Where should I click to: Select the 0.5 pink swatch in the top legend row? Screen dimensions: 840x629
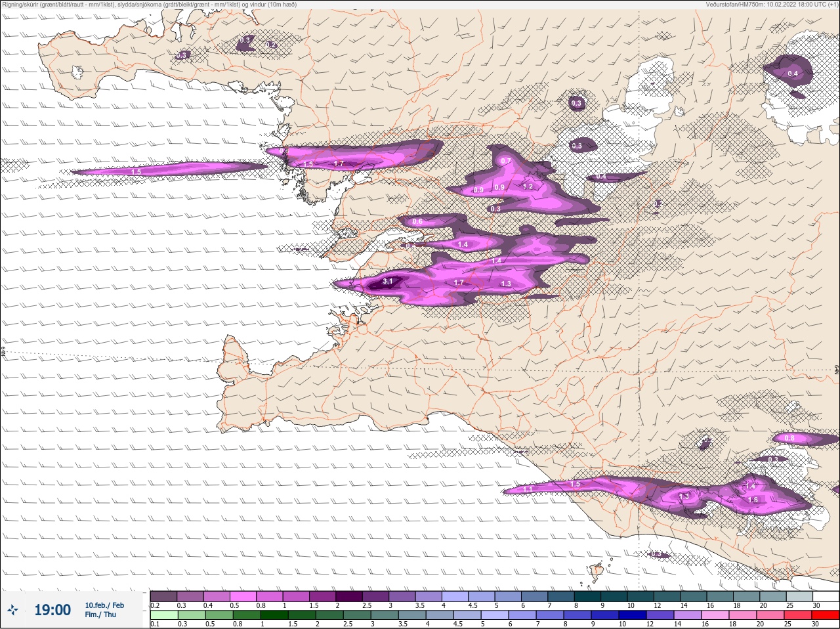(x=243, y=596)
